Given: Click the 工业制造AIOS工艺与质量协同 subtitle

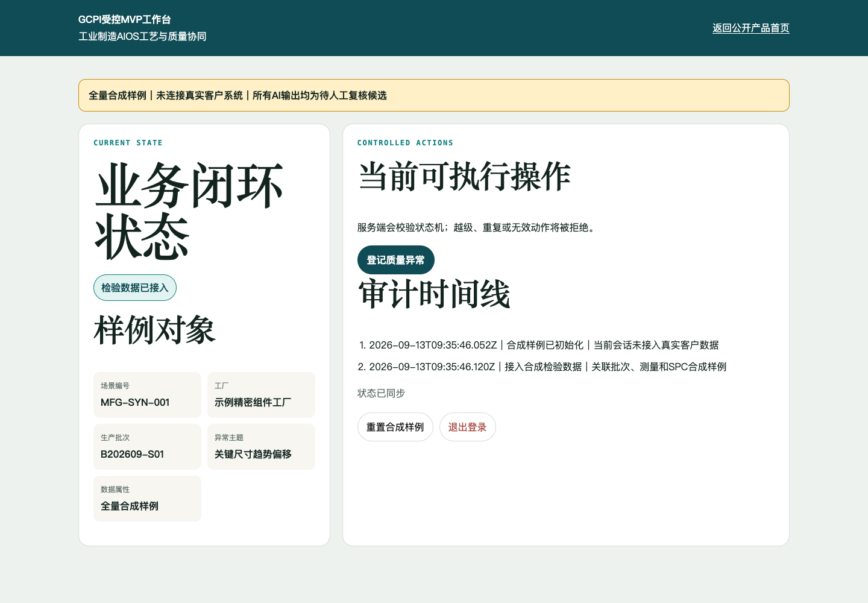Looking at the screenshot, I should tap(142, 36).
